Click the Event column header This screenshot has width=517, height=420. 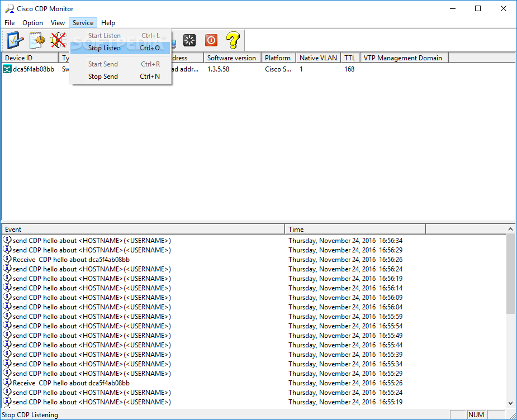pyautogui.click(x=143, y=230)
